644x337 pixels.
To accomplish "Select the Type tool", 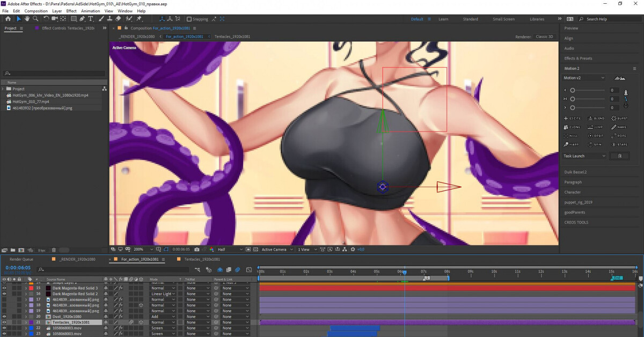I will pyautogui.click(x=91, y=19).
